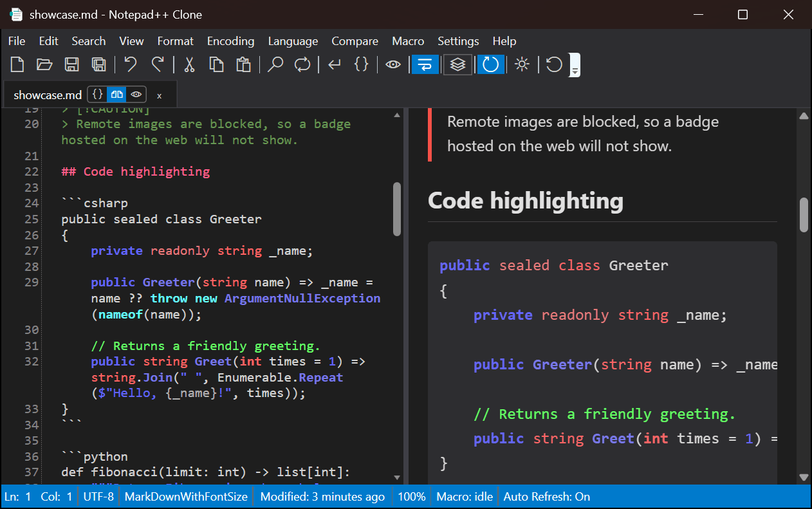812x509 pixels.
Task: Click 'private readonly string _name;' in preview
Action: (600, 315)
